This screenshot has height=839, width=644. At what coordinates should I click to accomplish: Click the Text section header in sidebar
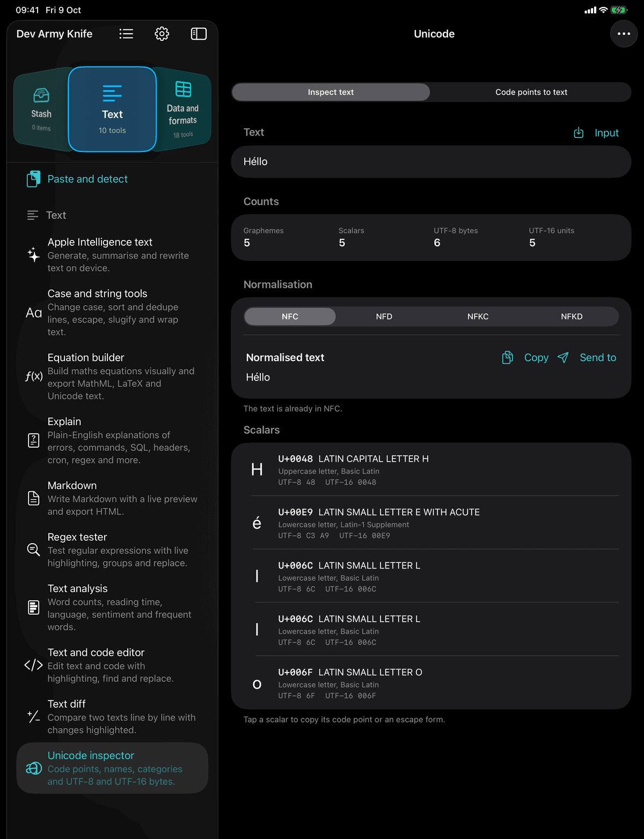[x=56, y=215]
